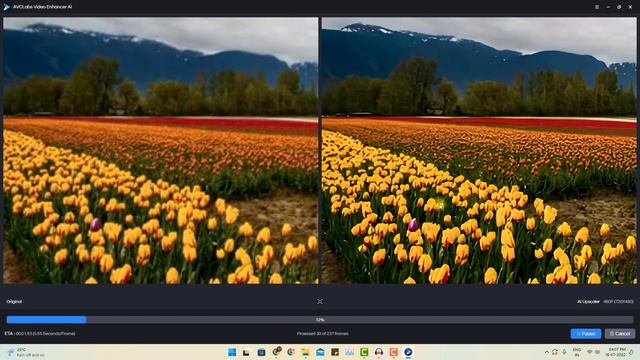Open the Photos app taskbar icon
This screenshot has height=360, width=640.
349,352
